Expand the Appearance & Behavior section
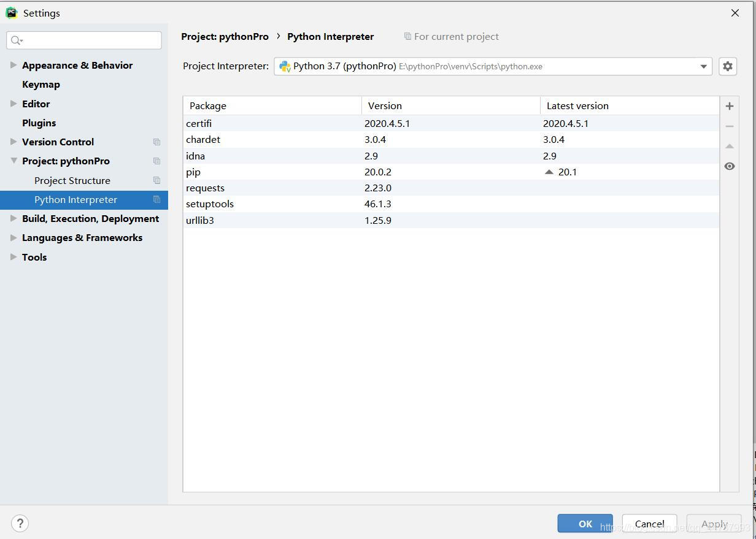756x539 pixels. coord(12,65)
